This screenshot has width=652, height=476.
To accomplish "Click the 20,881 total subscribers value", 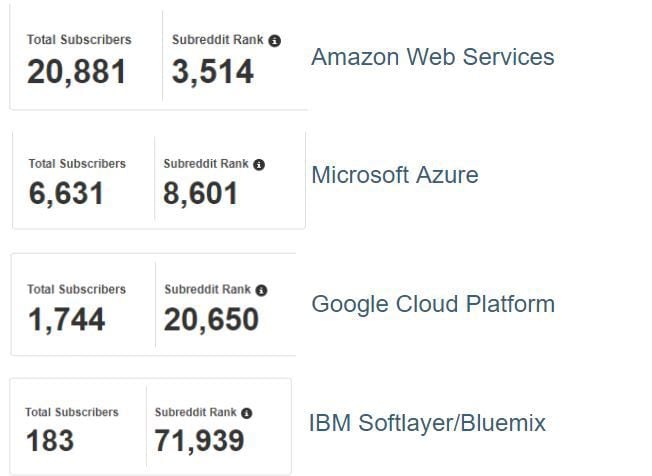I will click(77, 72).
